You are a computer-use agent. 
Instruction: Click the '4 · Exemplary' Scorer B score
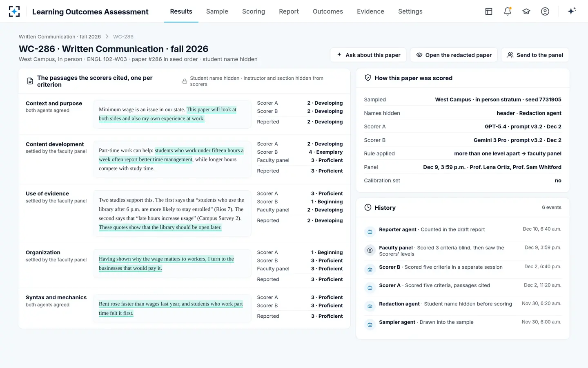326,152
